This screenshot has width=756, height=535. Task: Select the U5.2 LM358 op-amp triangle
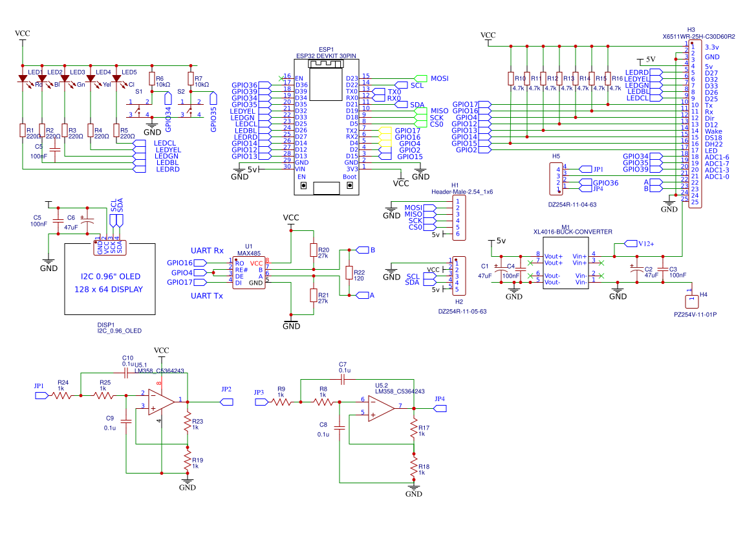tap(382, 408)
